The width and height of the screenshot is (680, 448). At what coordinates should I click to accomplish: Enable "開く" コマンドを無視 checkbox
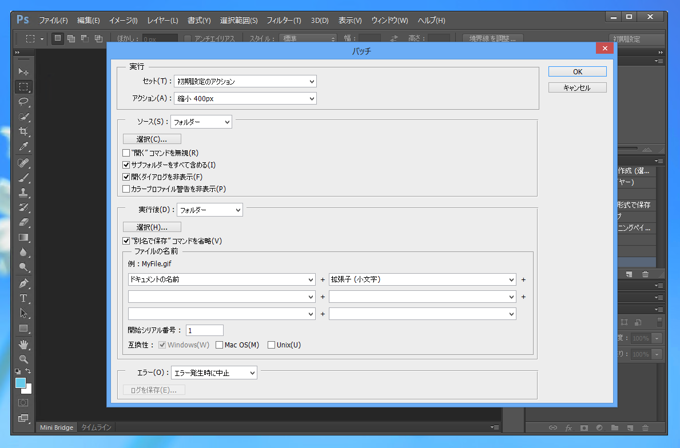[126, 153]
